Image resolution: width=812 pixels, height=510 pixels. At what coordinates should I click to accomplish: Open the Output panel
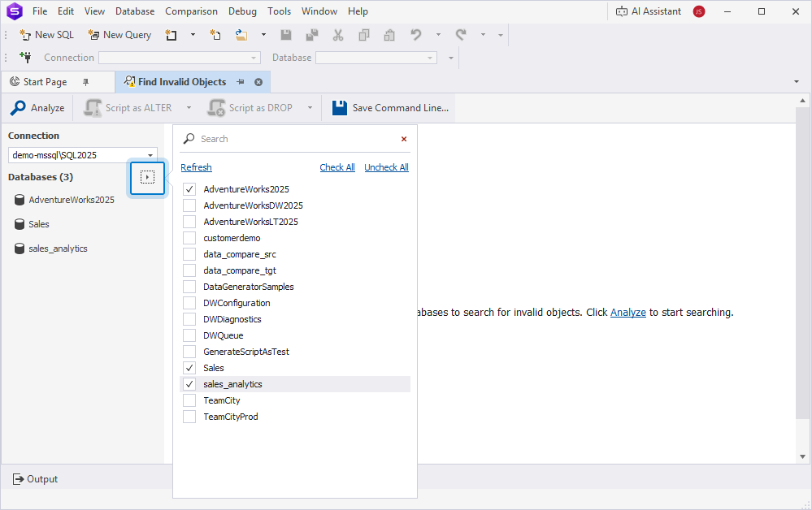click(35, 479)
